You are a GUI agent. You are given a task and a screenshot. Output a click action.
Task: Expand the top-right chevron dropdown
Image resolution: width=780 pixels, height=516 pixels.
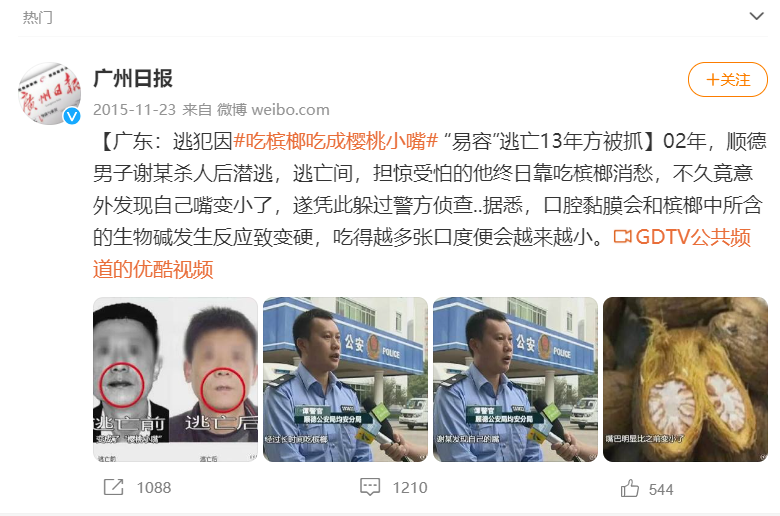click(757, 16)
